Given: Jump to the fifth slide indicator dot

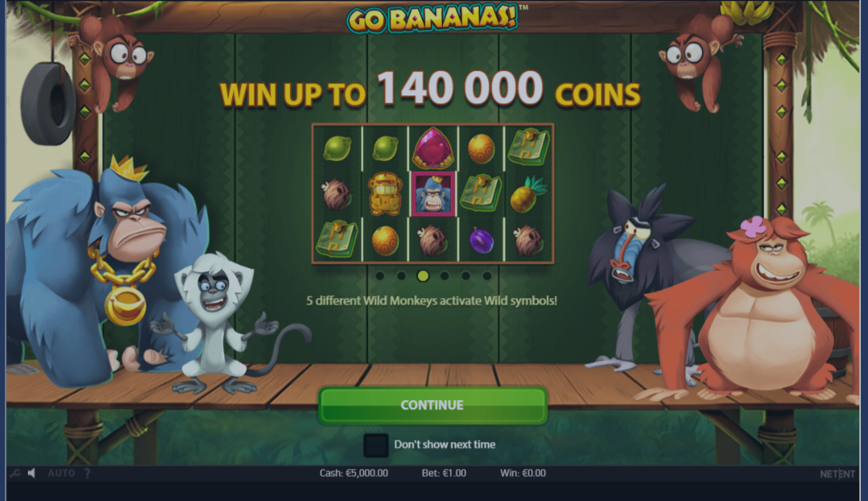Looking at the screenshot, I should [x=466, y=275].
